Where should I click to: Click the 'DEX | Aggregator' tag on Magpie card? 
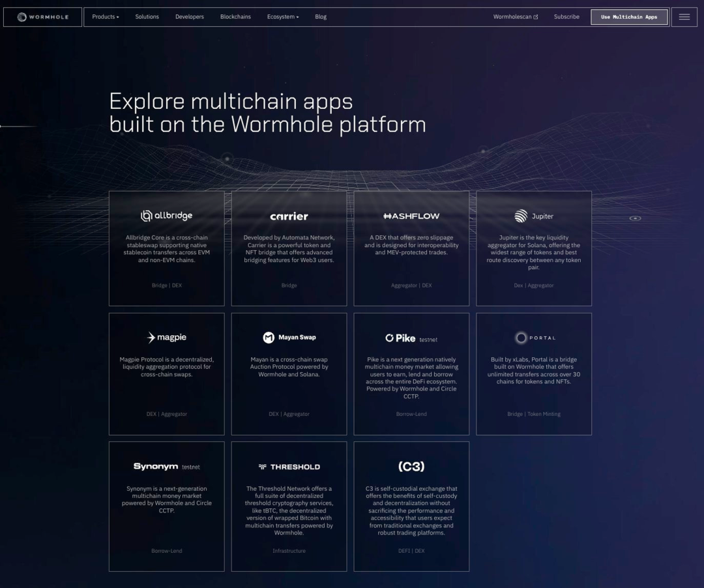tap(167, 415)
